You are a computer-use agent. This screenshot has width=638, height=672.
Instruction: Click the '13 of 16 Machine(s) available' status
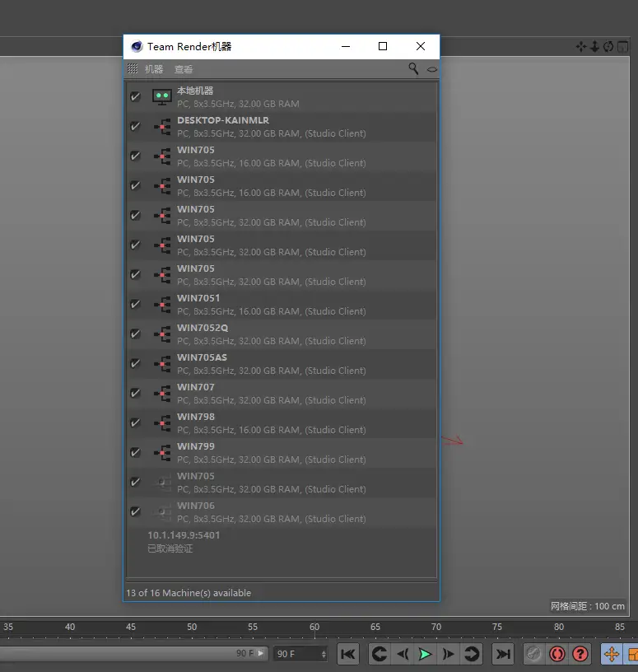click(189, 593)
